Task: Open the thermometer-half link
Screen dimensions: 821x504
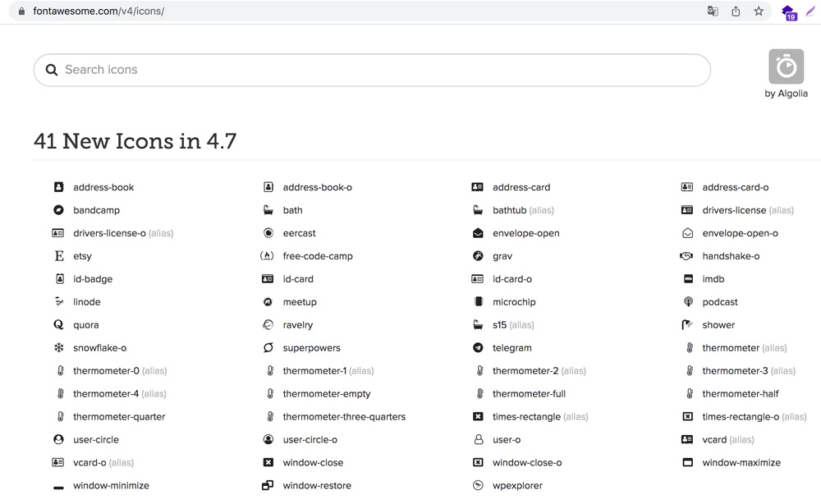Action: click(x=741, y=393)
